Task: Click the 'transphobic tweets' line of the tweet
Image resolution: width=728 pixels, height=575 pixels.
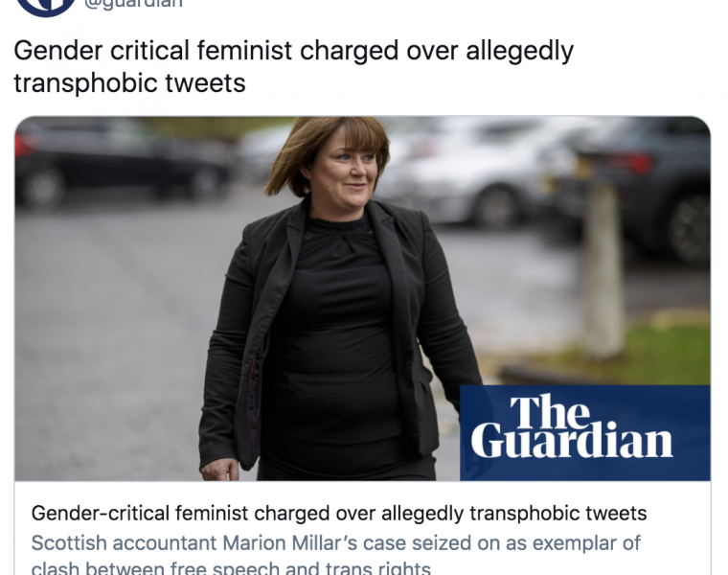Action: [129, 82]
